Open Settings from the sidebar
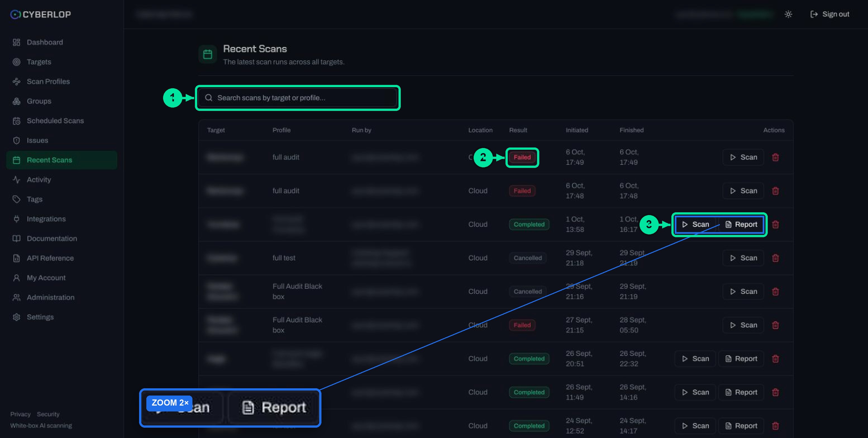Screen dimensions: 868x438 62,317
